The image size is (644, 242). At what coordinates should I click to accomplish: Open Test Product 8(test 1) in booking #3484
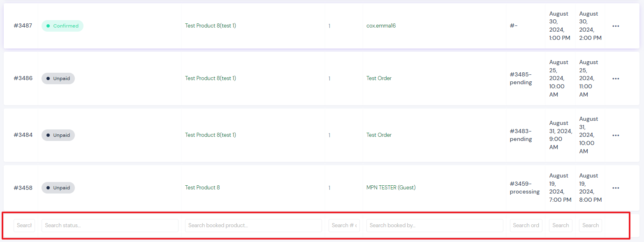pyautogui.click(x=211, y=135)
